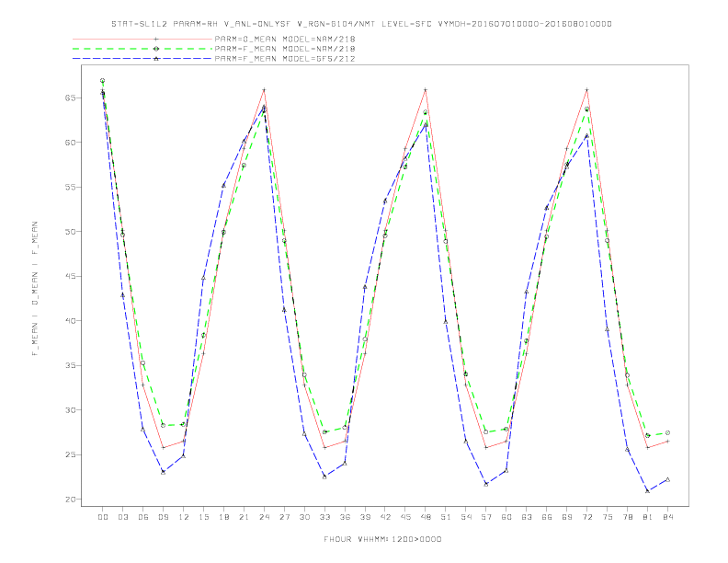Click x-axis forecast hour label 60
The height and width of the screenshot is (563, 728).
tap(506, 517)
